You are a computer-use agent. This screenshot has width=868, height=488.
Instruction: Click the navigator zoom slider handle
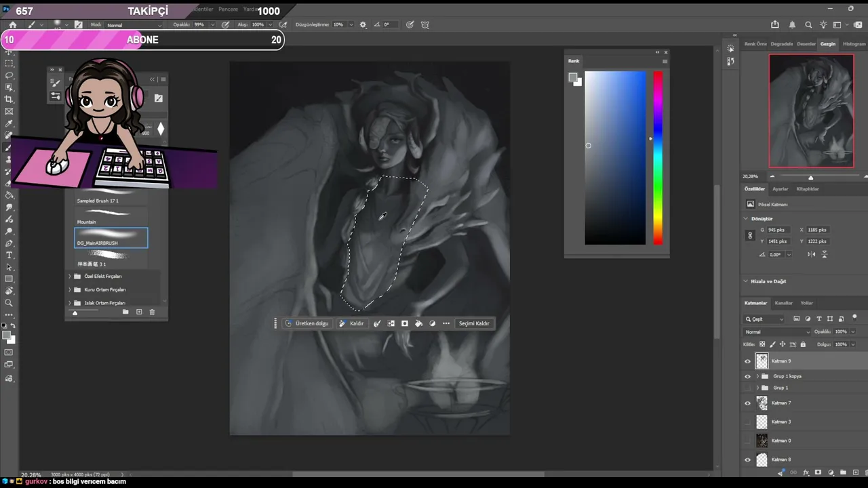pyautogui.click(x=810, y=178)
